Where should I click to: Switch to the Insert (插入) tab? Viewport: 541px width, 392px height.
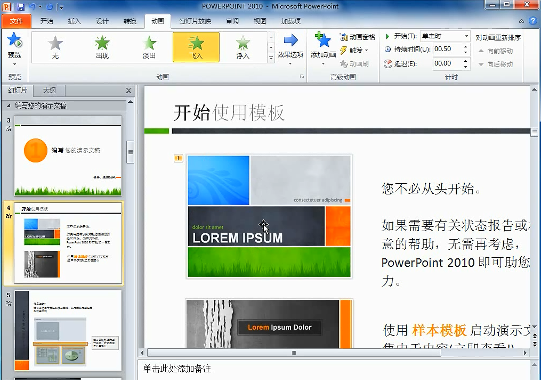point(74,21)
